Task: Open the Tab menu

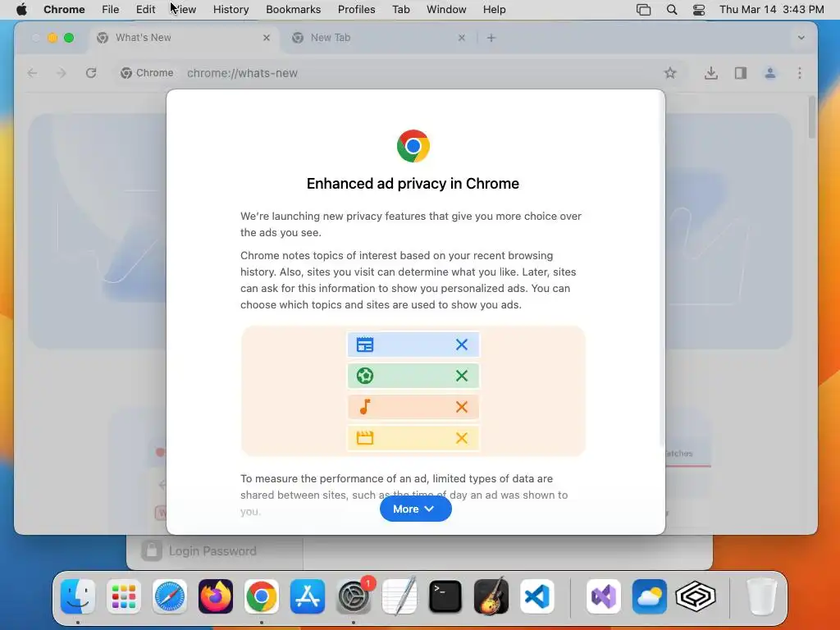Action: pyautogui.click(x=400, y=10)
